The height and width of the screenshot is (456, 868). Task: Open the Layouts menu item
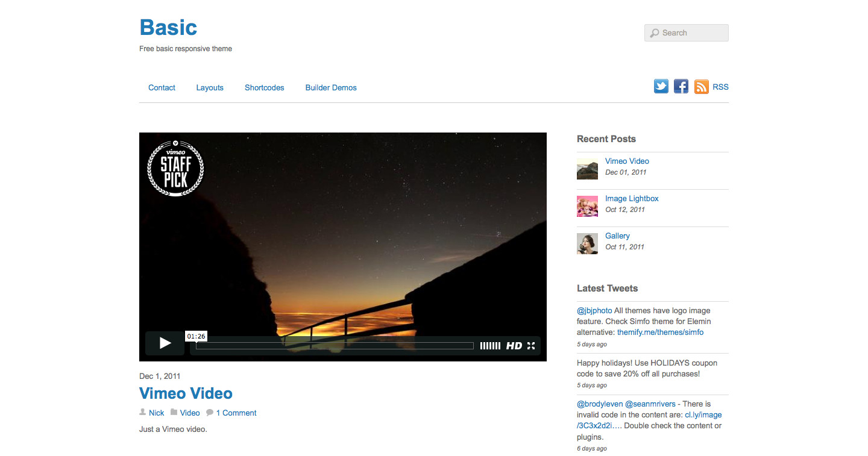(210, 88)
